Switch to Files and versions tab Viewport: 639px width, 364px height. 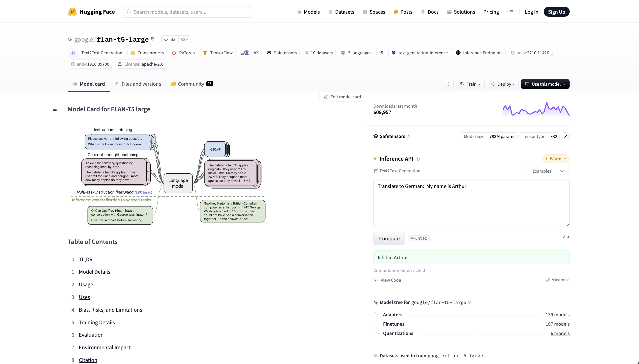point(138,84)
